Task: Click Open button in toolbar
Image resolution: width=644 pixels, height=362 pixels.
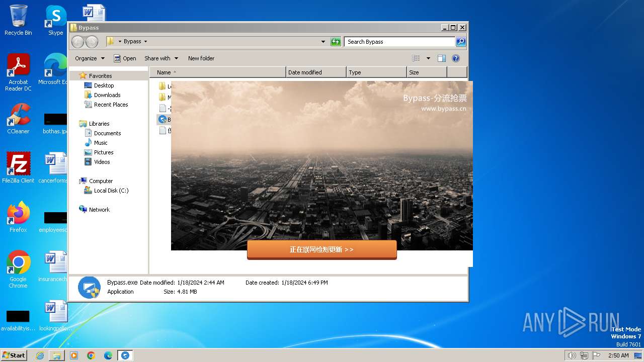Action: coord(125,58)
